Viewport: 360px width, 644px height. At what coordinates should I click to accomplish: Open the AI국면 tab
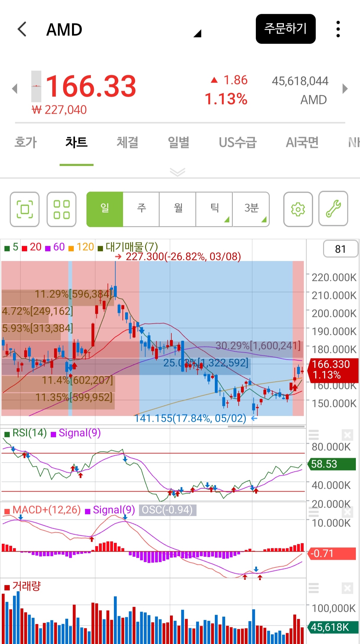(x=302, y=142)
